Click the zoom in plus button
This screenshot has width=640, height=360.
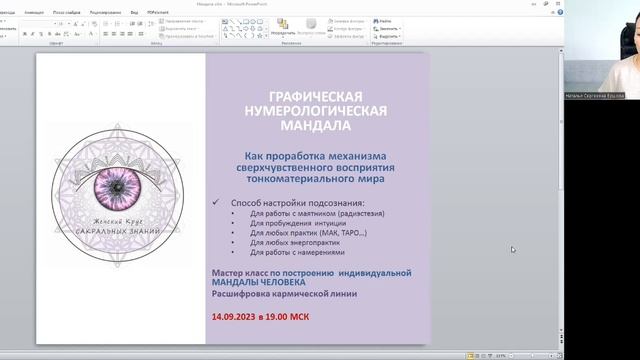551,356
